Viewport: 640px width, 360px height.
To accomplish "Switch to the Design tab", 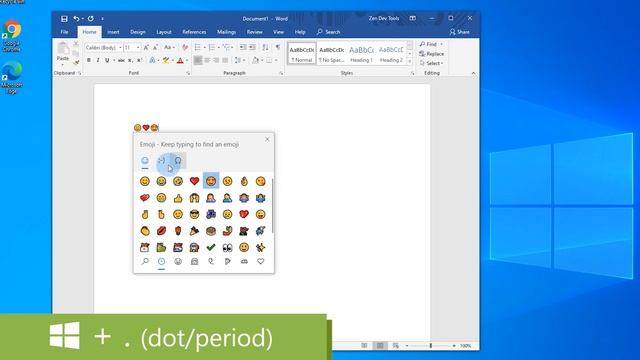I will tap(138, 32).
